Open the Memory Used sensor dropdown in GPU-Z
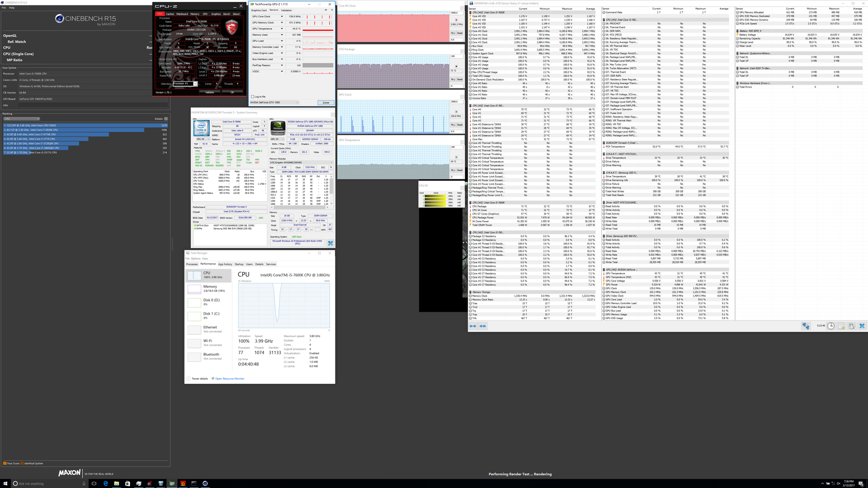Image resolution: width=868 pixels, height=488 pixels. pos(282,35)
